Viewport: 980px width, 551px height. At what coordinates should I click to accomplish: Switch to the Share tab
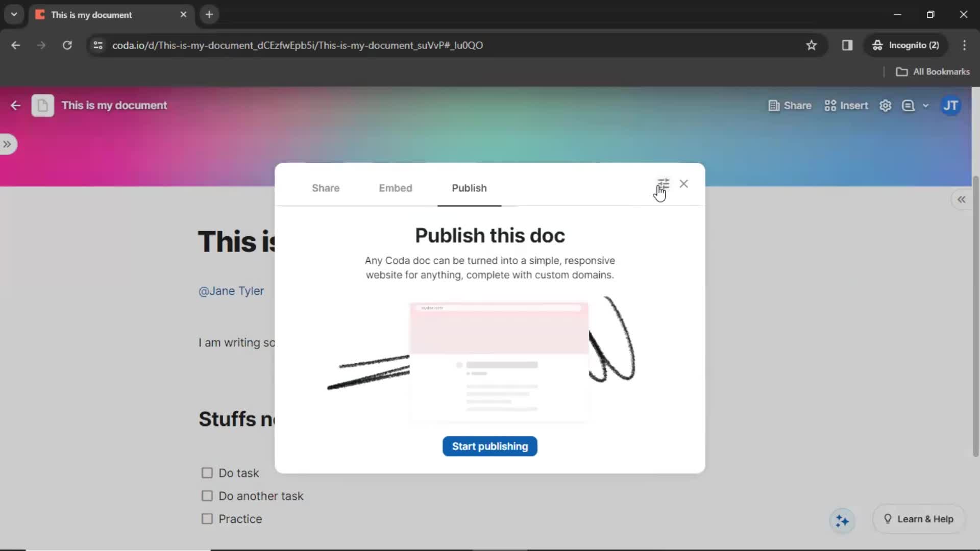[325, 188]
